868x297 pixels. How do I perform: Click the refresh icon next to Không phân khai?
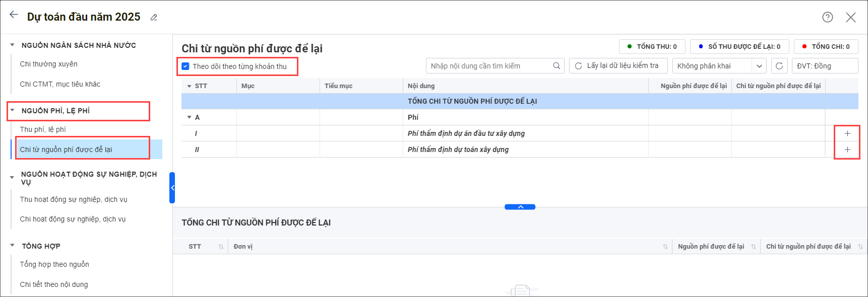tap(779, 66)
